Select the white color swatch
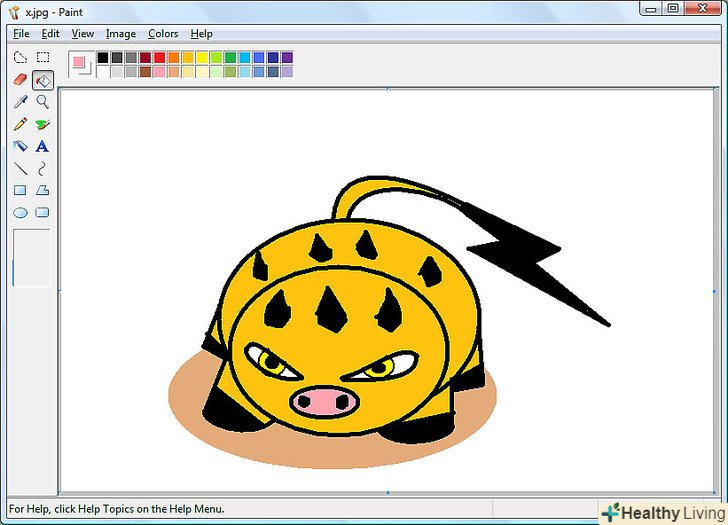Screen dimensions: 728x525 point(103,71)
